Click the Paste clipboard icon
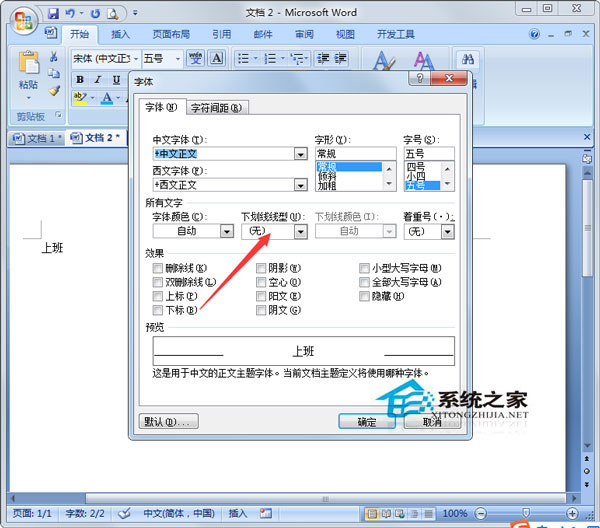Image resolution: width=600 pixels, height=528 pixels. [27, 68]
